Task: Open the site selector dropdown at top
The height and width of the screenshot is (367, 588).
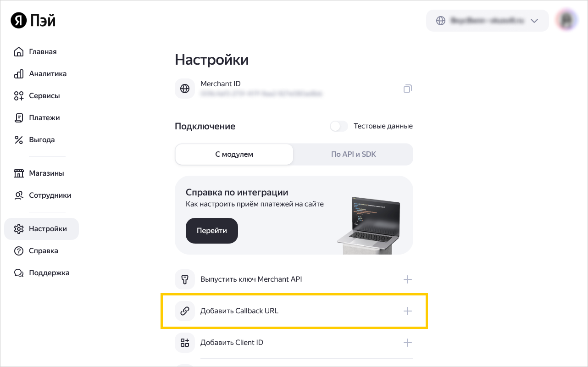Action: (x=487, y=21)
